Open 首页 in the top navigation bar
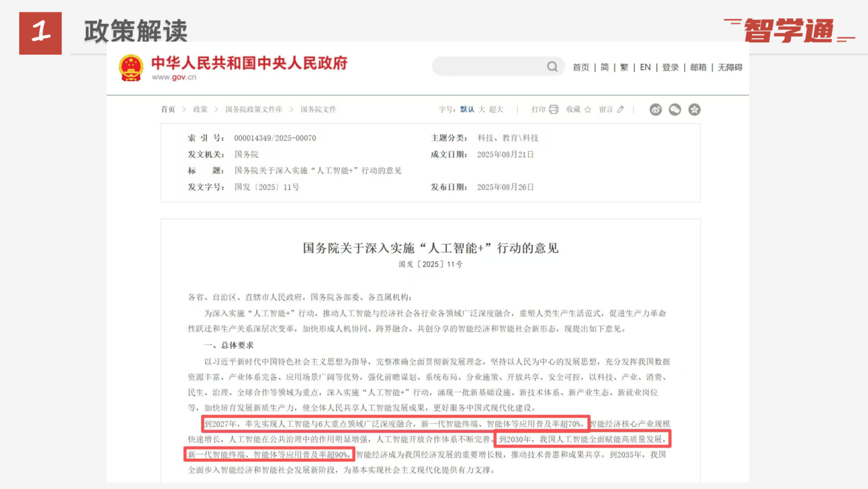Viewport: 868px width, 489px height. pos(581,67)
